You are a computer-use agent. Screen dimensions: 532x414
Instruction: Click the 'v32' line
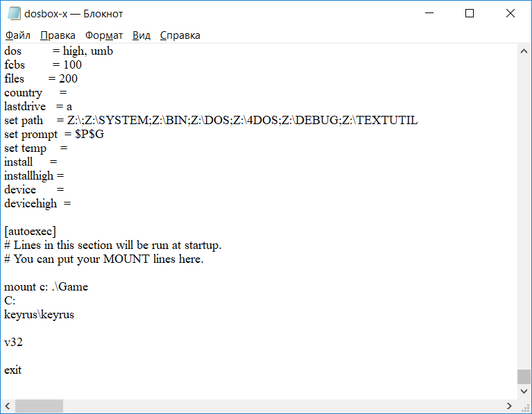(13, 343)
